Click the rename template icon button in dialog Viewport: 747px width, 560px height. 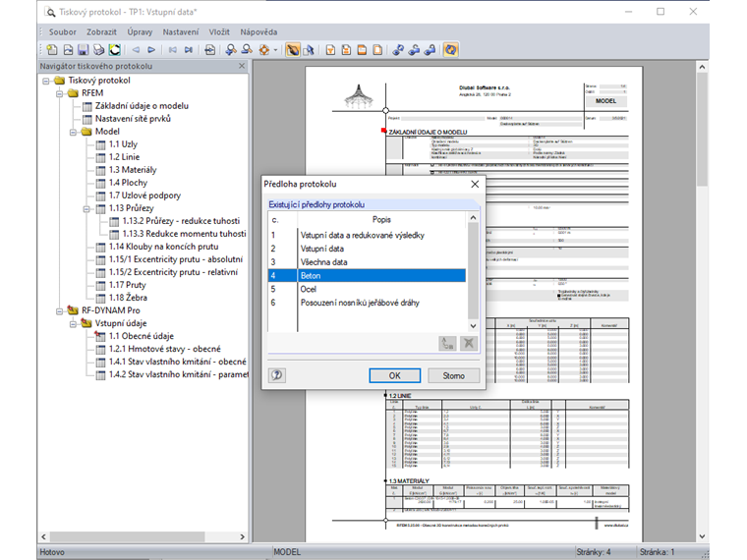tap(447, 343)
